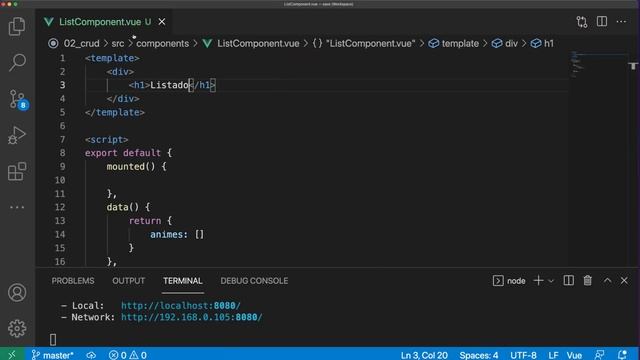This screenshot has width=640, height=360.
Task: Click the terminal input cursor prompt
Action: 53,339
